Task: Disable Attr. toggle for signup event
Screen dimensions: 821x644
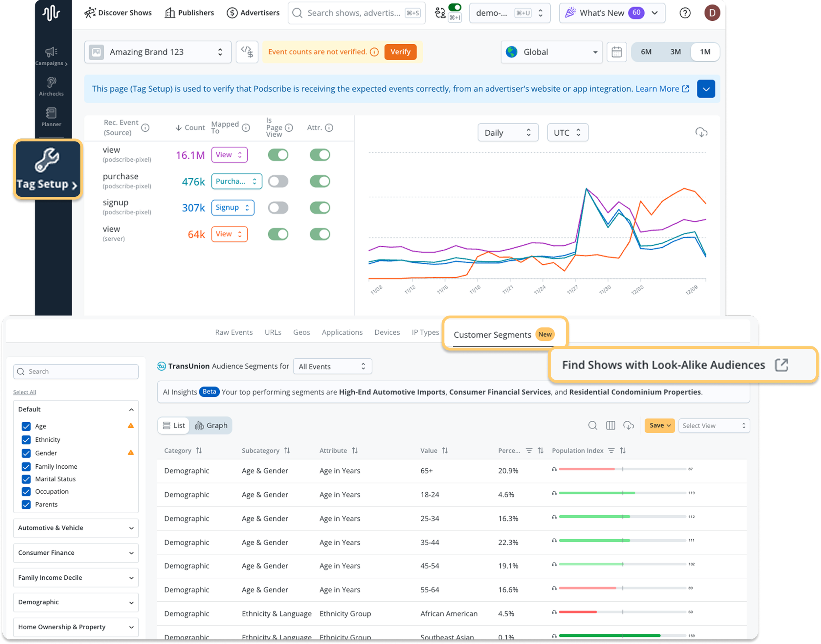Action: coord(320,208)
